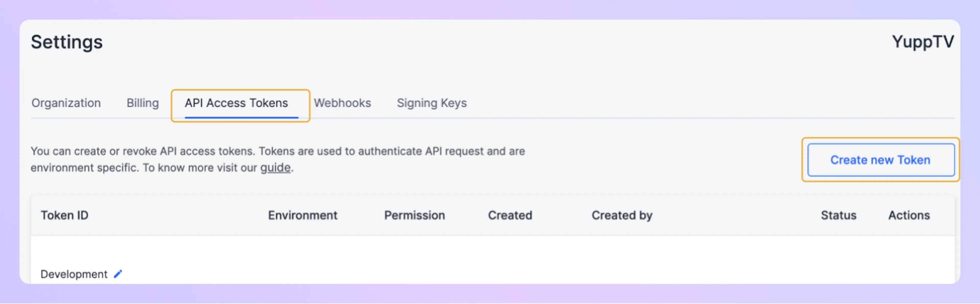
Task: Click the Permission column header
Action: 414,216
